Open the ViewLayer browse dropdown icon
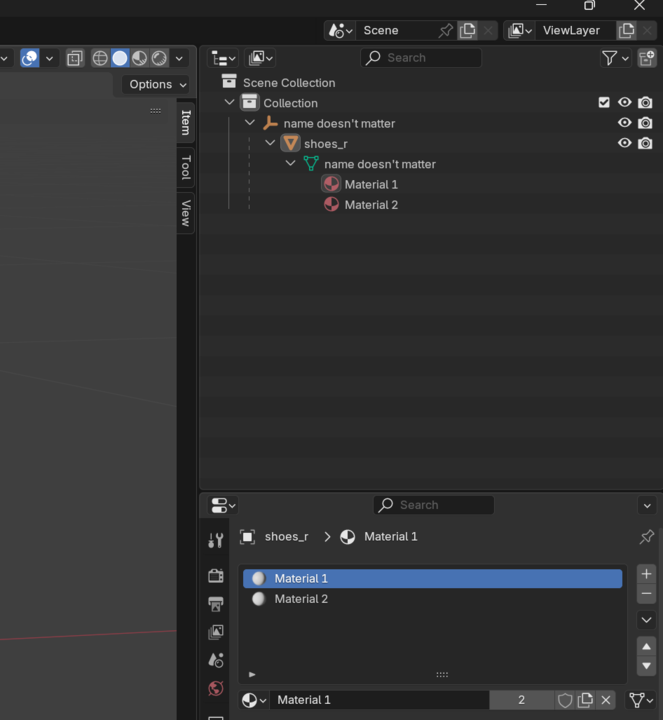 point(520,31)
